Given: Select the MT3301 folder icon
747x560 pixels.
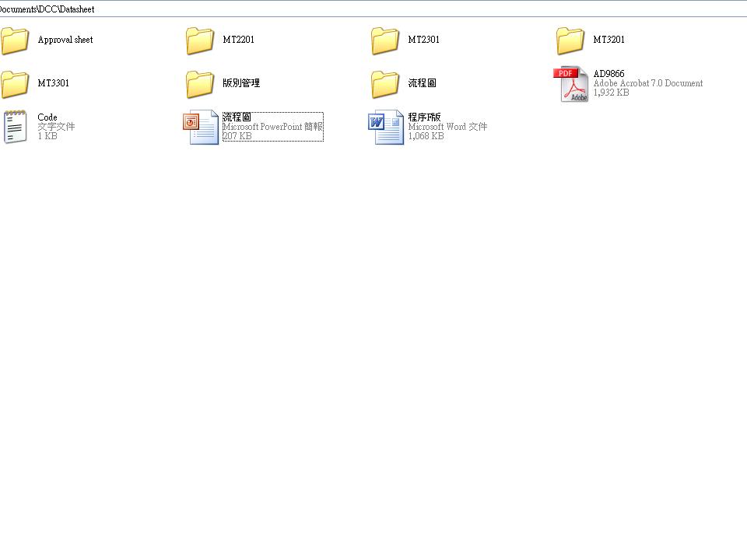Looking at the screenshot, I should pyautogui.click(x=15, y=84).
